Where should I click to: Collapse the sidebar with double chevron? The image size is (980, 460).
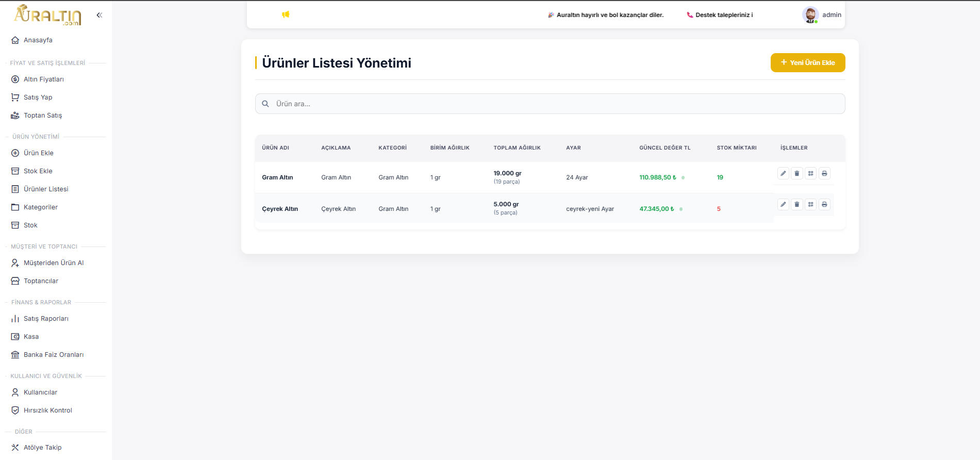(99, 15)
